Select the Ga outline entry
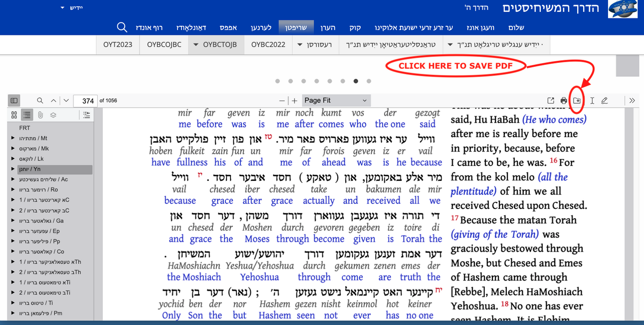Viewport: 644px width, 325px height. [41, 221]
